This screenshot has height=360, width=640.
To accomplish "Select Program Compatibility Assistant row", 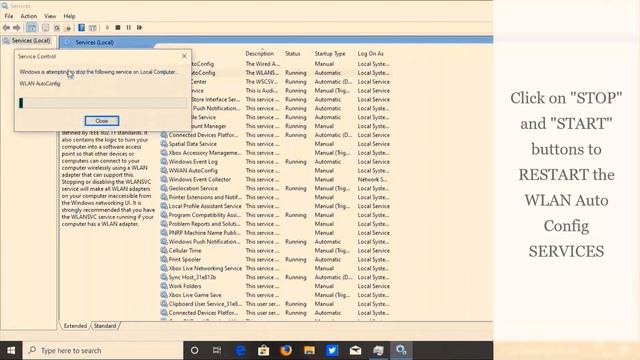I will tap(276, 215).
